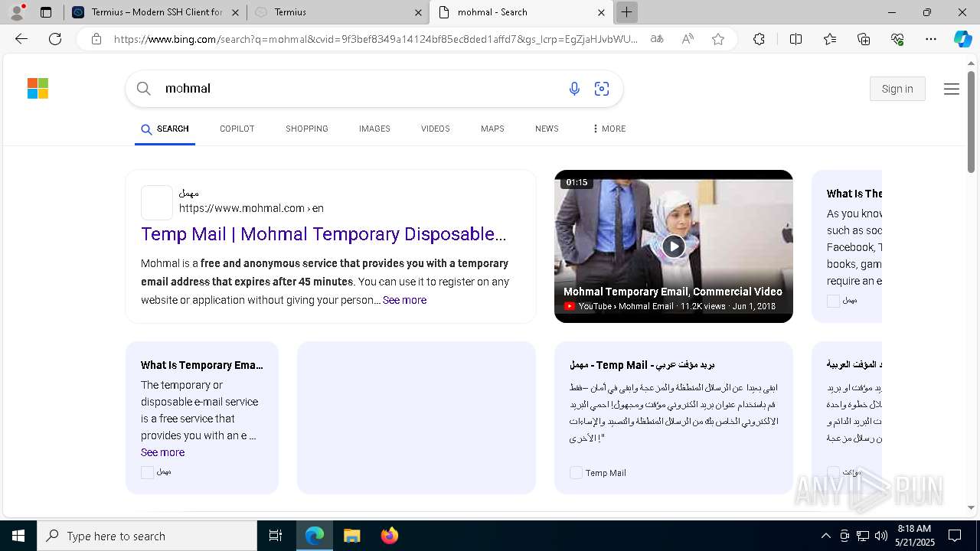The height and width of the screenshot is (551, 980).
Task: Open the SHOPPING search tab
Action: (307, 129)
